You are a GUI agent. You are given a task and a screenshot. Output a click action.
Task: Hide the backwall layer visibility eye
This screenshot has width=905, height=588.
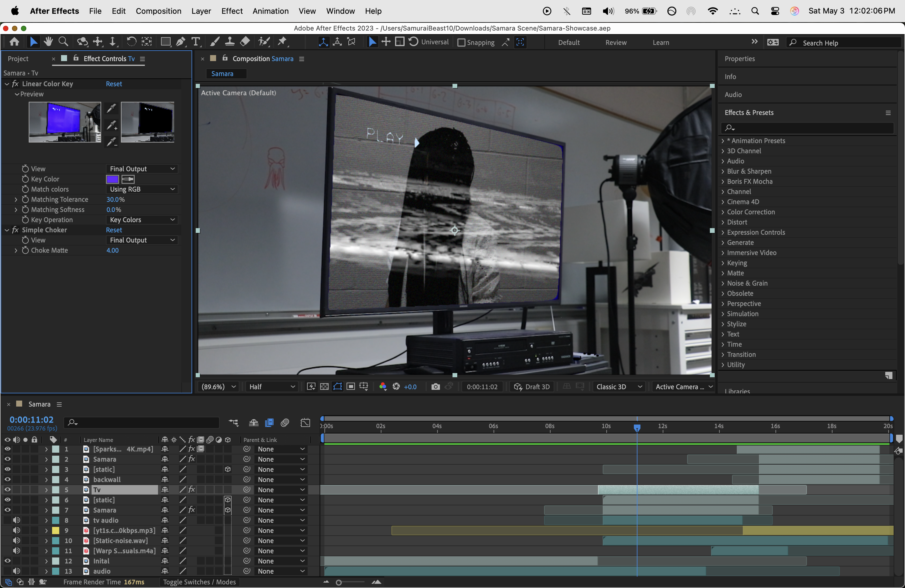click(7, 480)
